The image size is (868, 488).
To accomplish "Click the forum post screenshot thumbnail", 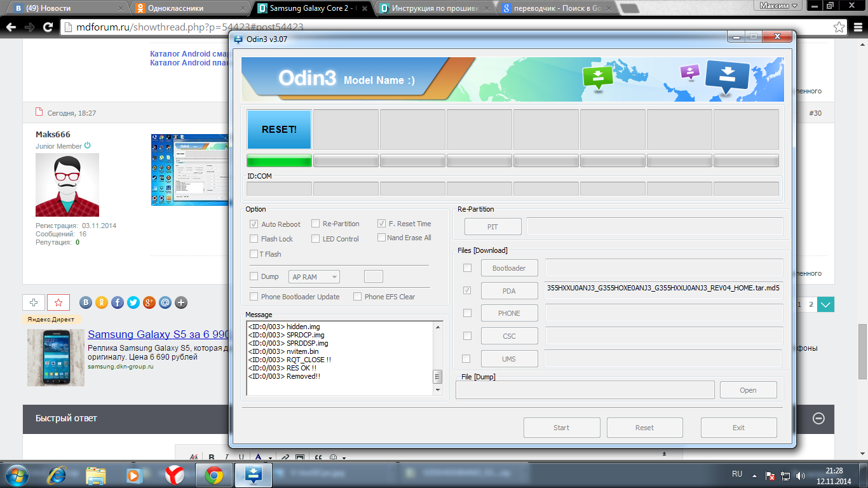I will pyautogui.click(x=189, y=170).
